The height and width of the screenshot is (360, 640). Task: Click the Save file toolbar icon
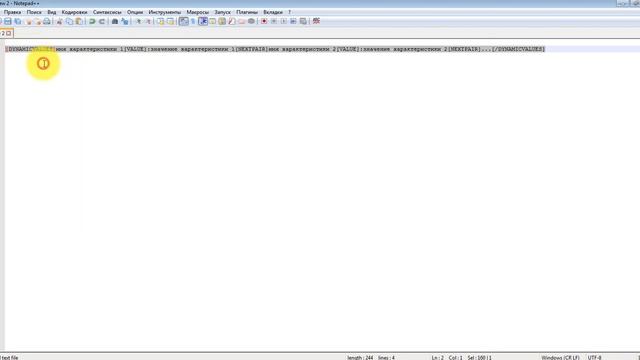pyautogui.click(x=7, y=21)
